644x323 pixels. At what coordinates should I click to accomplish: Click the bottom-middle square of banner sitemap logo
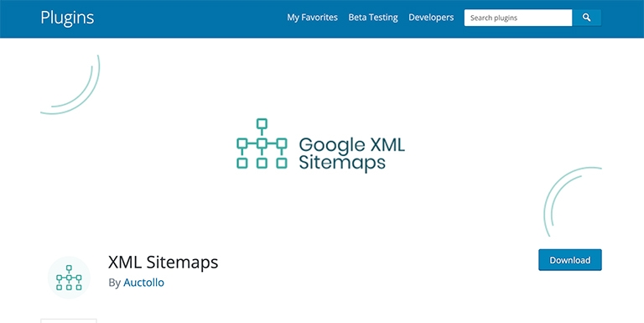click(x=262, y=163)
